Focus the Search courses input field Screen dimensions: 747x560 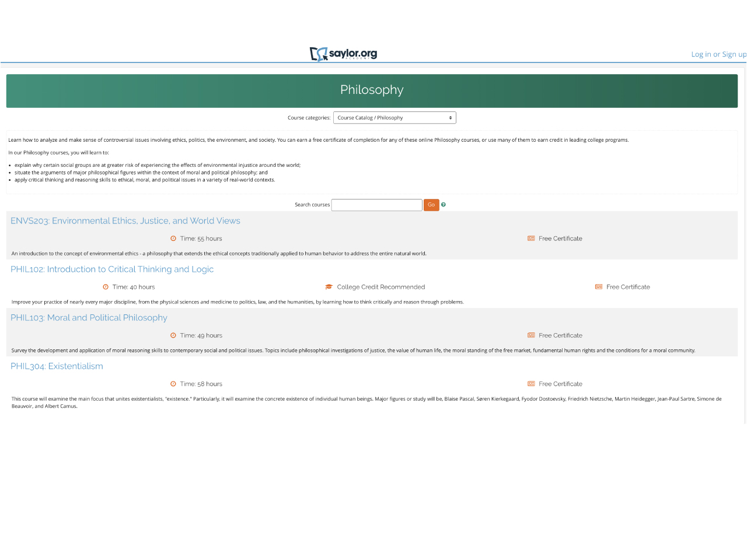[x=377, y=205]
